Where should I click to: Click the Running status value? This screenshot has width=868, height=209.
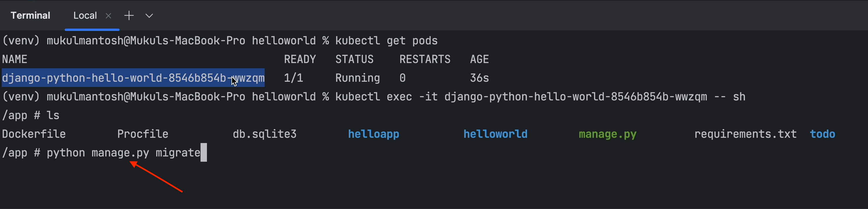tap(358, 78)
